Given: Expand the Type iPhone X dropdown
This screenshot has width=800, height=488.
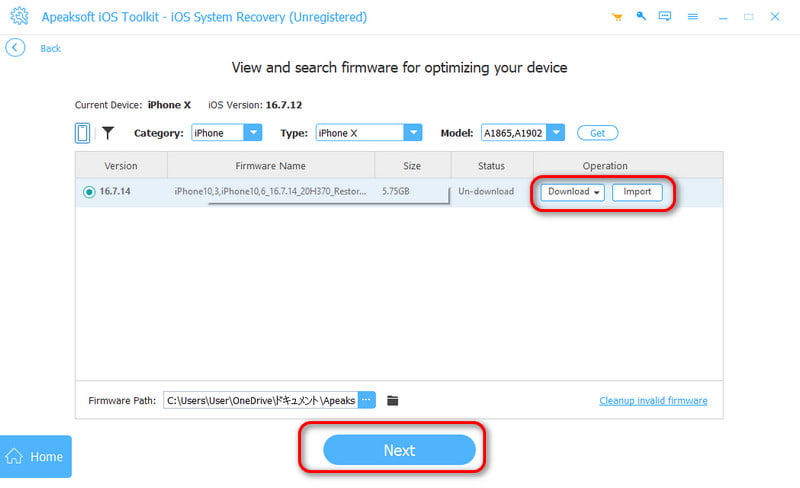Looking at the screenshot, I should [x=412, y=133].
